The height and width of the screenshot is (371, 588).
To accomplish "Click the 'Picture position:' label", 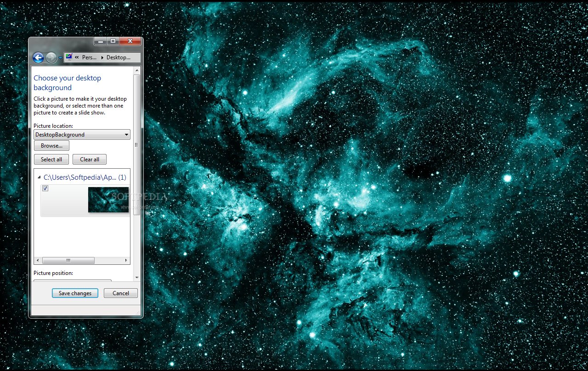I will [53, 273].
